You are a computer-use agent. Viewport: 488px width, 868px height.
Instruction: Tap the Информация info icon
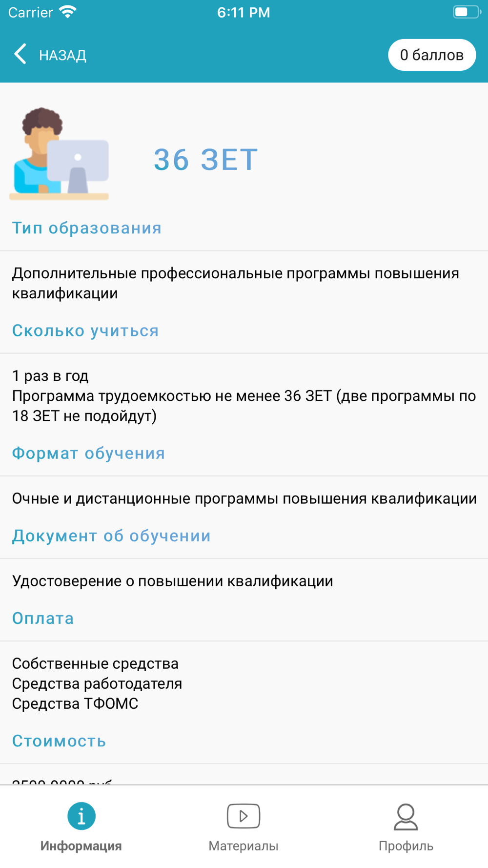pyautogui.click(x=81, y=816)
